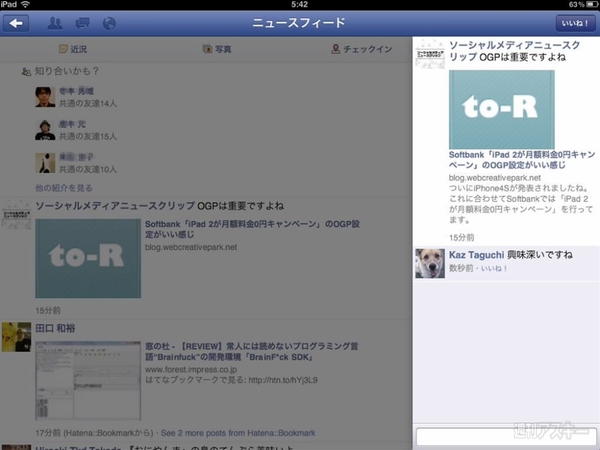Tap battery indicator in status bar
600x450 pixels.
tap(592, 4)
